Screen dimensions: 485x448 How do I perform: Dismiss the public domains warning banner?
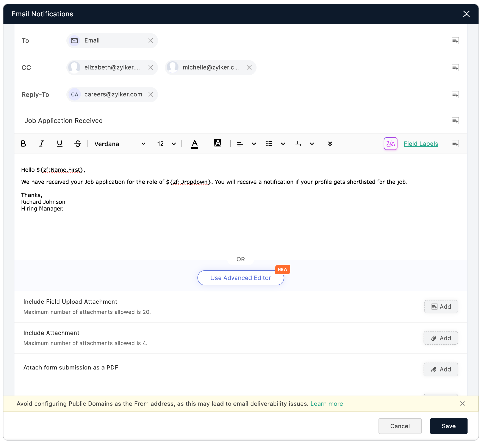coord(462,404)
